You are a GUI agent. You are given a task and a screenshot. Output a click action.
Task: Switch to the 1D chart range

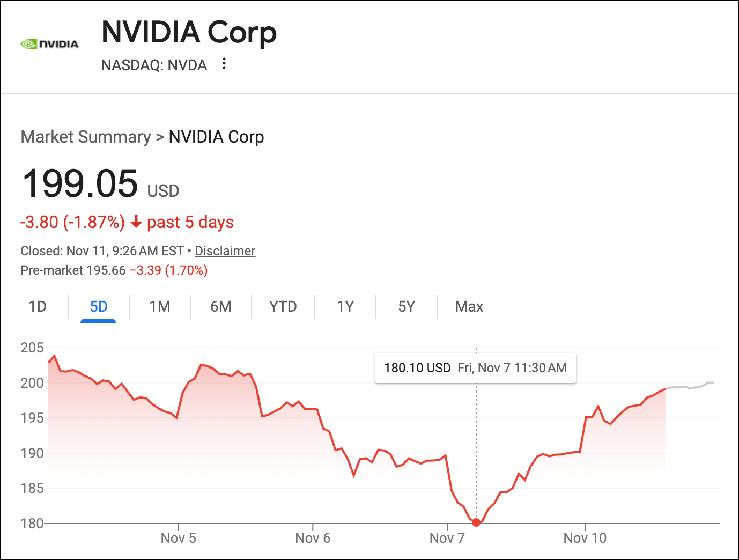[38, 306]
